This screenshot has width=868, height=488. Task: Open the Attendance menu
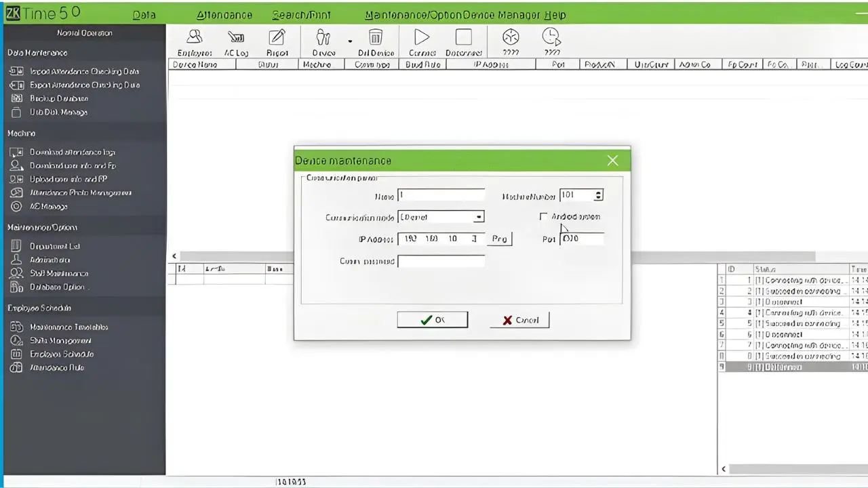(x=224, y=15)
